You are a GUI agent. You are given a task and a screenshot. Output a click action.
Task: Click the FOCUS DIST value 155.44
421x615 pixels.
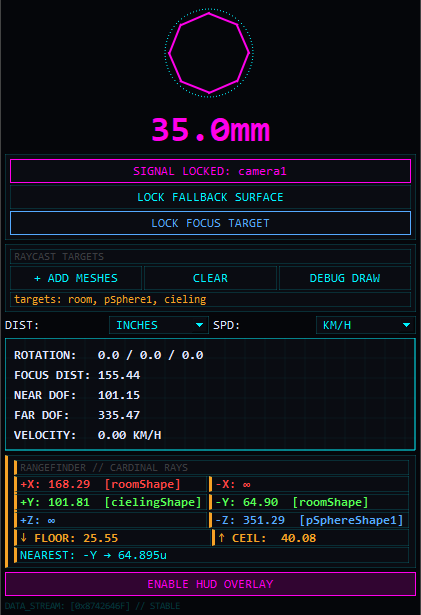tap(119, 375)
